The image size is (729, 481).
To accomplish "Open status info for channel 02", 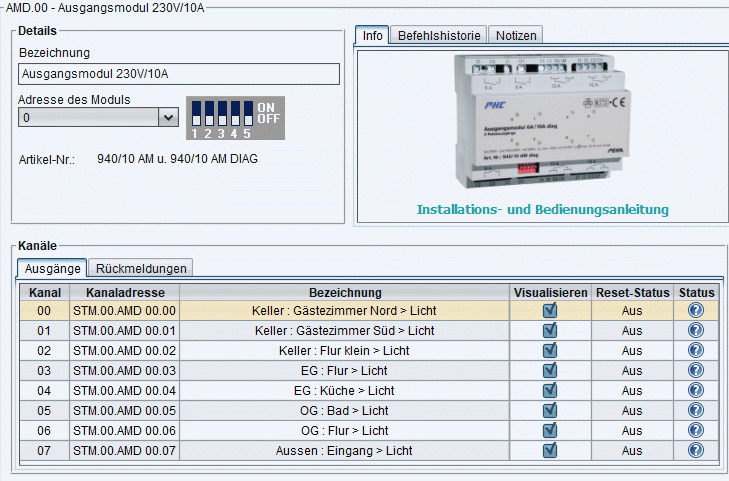I will tap(696, 351).
